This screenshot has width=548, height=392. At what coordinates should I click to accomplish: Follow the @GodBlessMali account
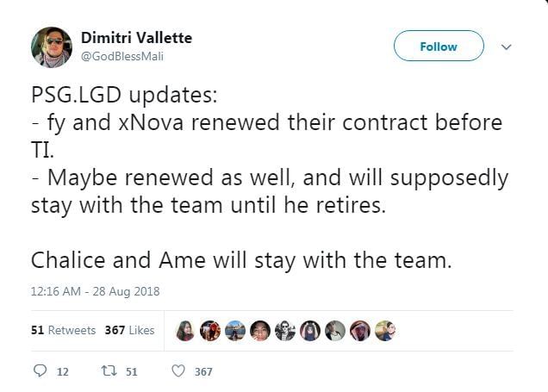click(x=439, y=47)
